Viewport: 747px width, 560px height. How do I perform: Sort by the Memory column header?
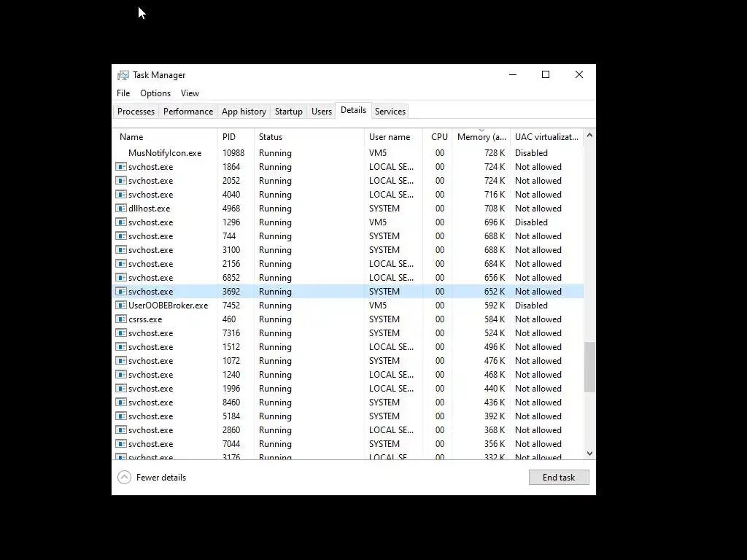(x=481, y=136)
